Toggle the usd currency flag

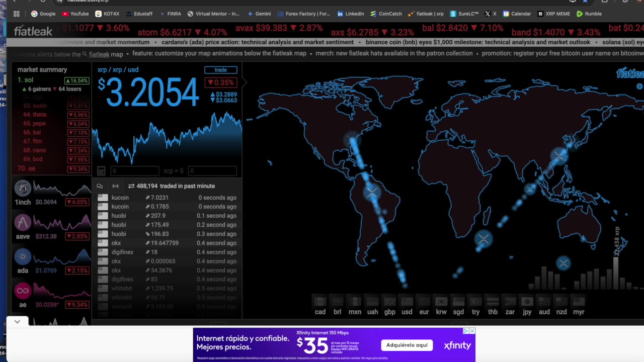407,302
